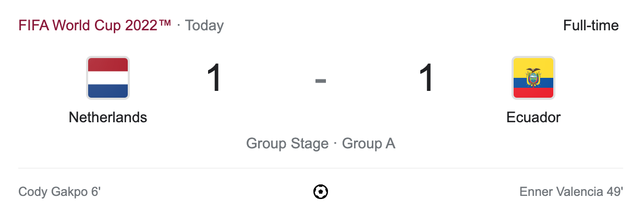Click the 6' minute mark for Gakpo
The height and width of the screenshot is (210, 644).
[x=95, y=192]
